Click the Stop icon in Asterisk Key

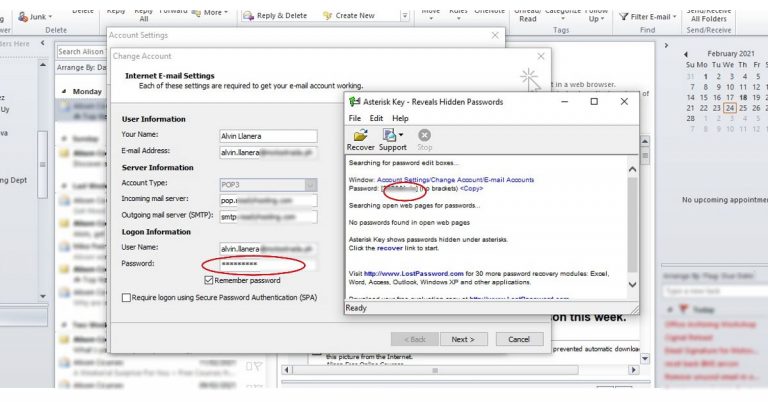pos(424,140)
